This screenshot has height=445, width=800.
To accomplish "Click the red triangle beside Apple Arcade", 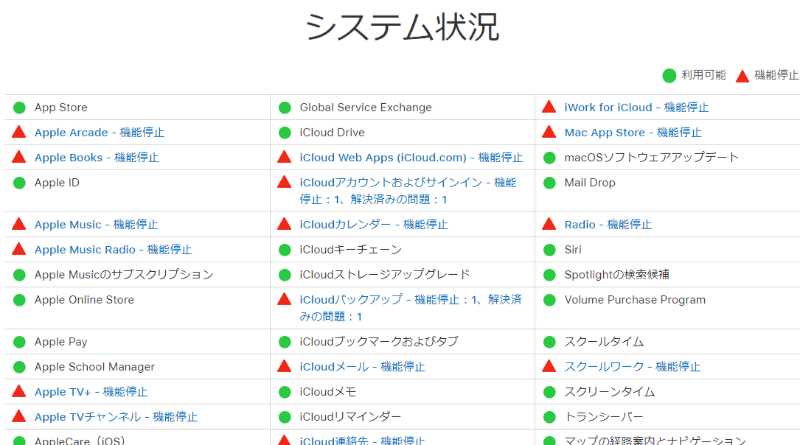I will 19,132.
